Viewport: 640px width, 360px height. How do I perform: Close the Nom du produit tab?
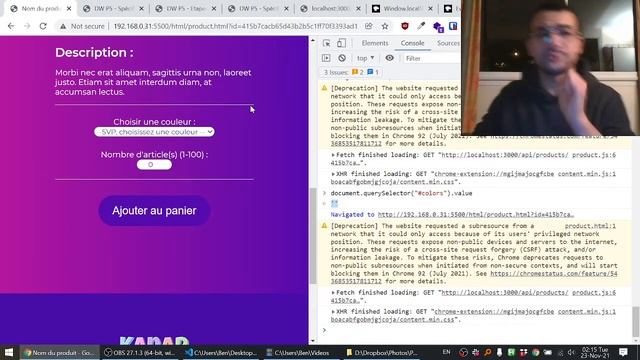69,9
